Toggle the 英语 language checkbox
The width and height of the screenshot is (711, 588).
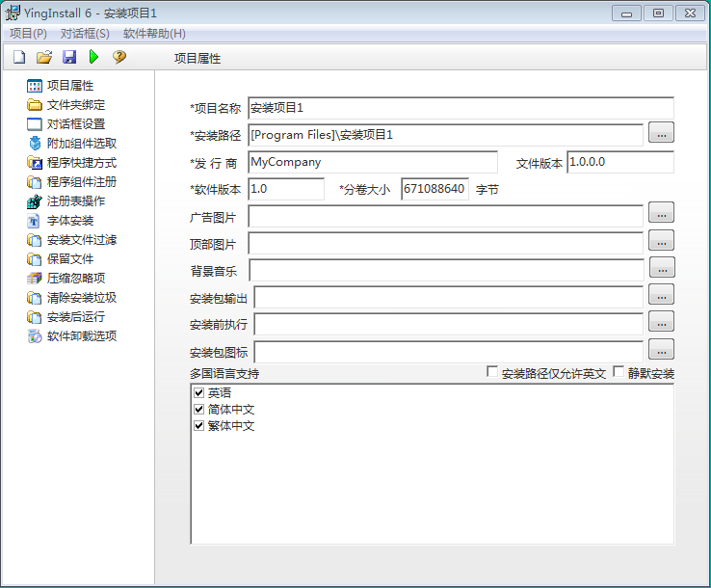199,393
